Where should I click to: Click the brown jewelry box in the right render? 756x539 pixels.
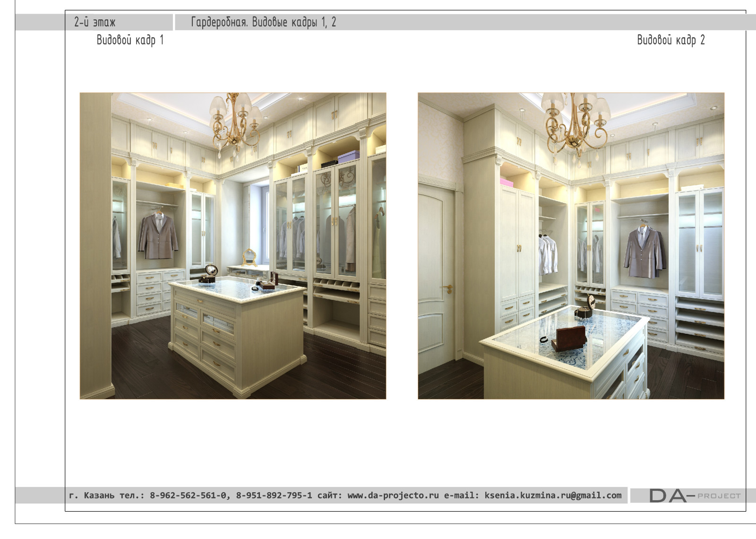click(x=570, y=338)
